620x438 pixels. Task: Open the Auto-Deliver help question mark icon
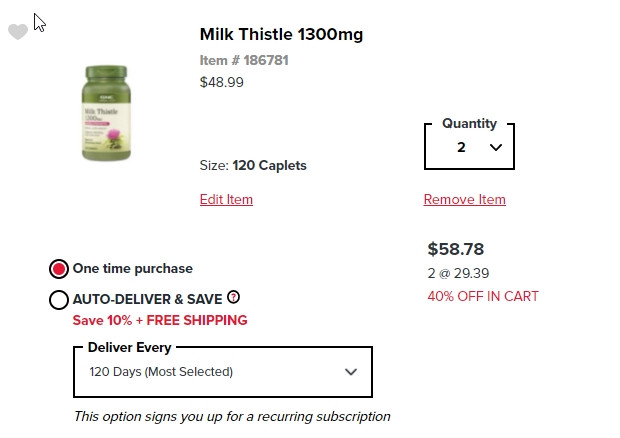coord(233,297)
